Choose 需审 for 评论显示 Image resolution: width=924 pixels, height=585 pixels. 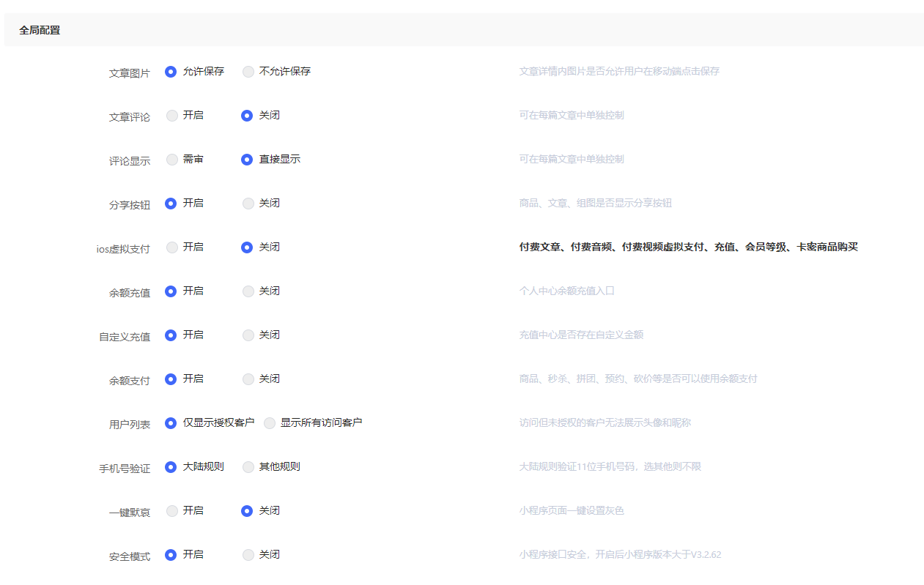(x=172, y=160)
